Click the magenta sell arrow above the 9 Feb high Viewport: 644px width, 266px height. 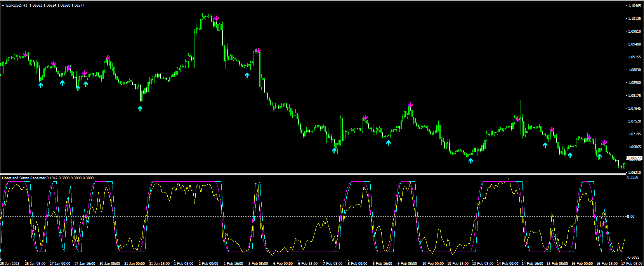pos(411,105)
